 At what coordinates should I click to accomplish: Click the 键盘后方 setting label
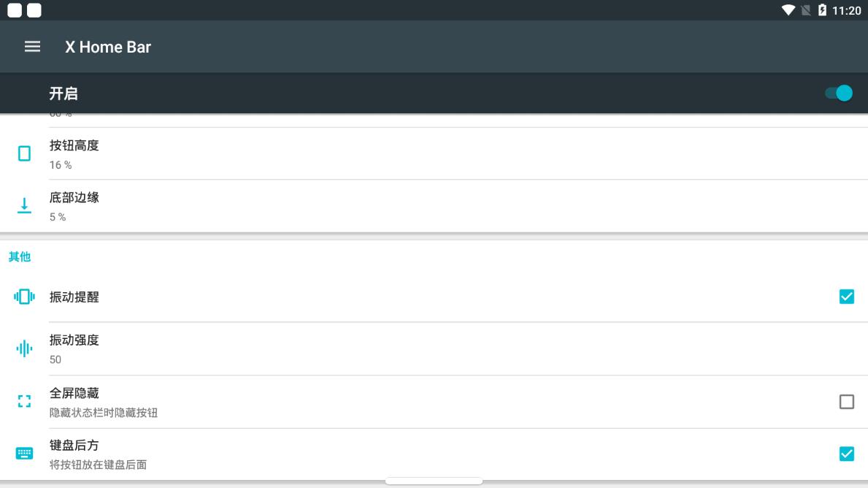74,446
